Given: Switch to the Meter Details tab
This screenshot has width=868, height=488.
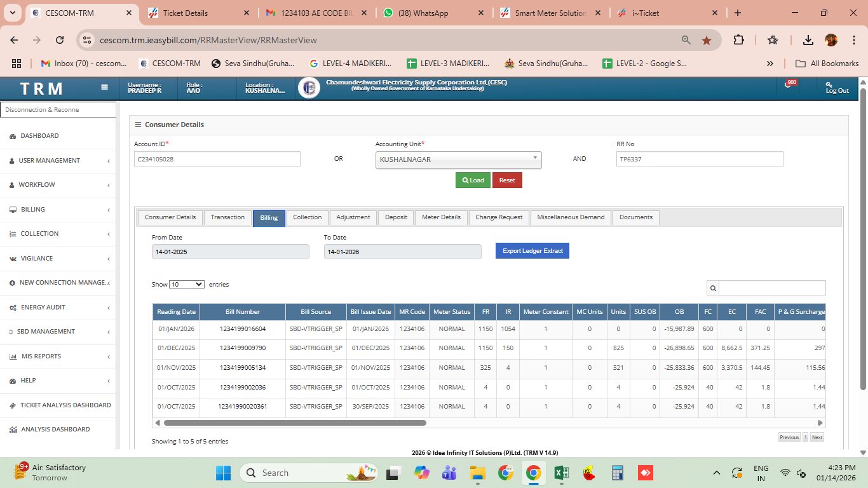Looking at the screenshot, I should click(441, 217).
